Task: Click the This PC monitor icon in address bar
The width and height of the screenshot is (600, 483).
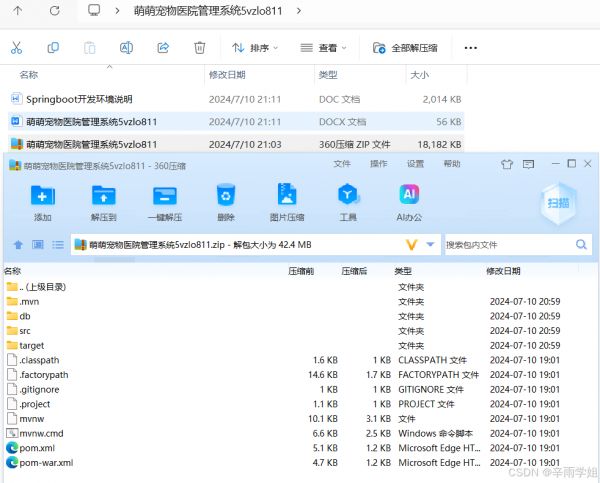Action: (94, 10)
